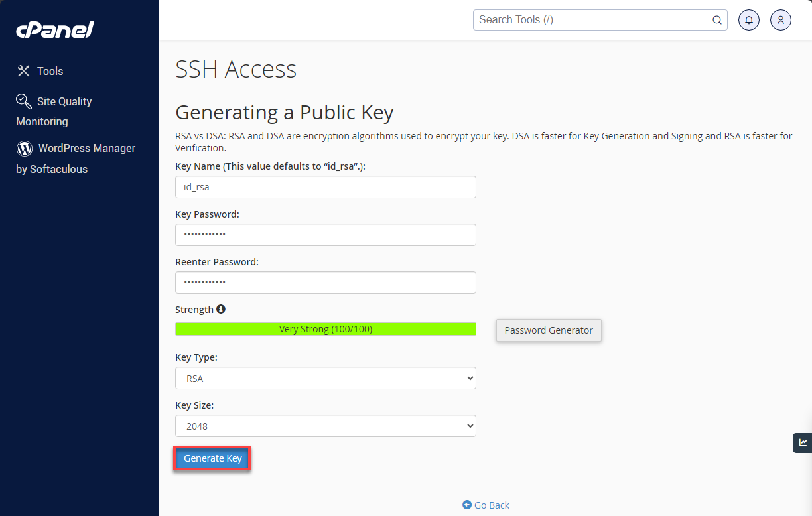Screen dimensions: 812x516
Task: Click the Password Generator button
Action: 548,330
